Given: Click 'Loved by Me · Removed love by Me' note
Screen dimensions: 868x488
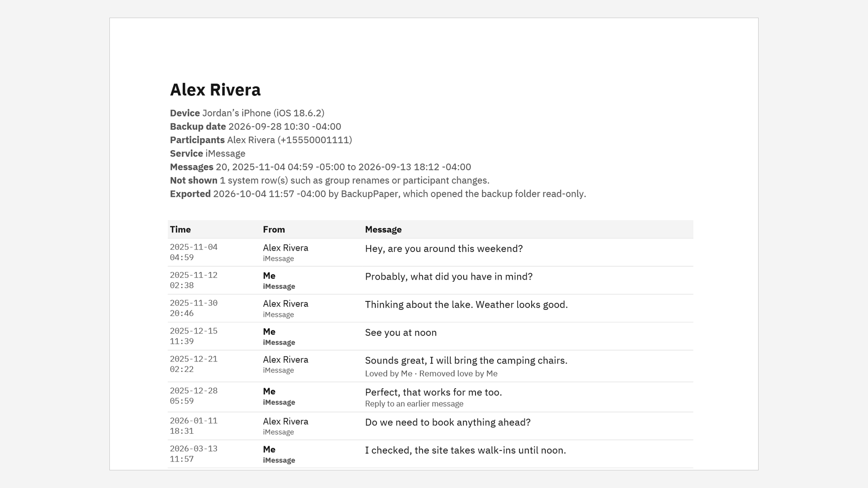Looking at the screenshot, I should (x=431, y=374).
